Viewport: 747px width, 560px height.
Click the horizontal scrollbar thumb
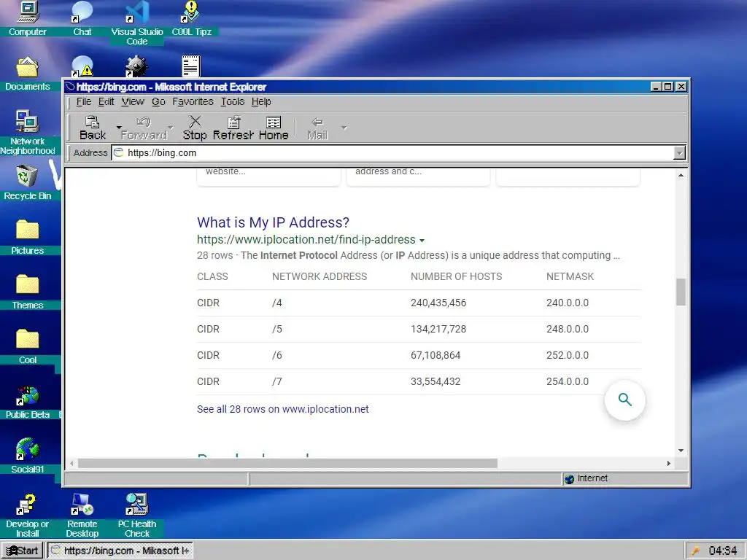[x=287, y=463]
